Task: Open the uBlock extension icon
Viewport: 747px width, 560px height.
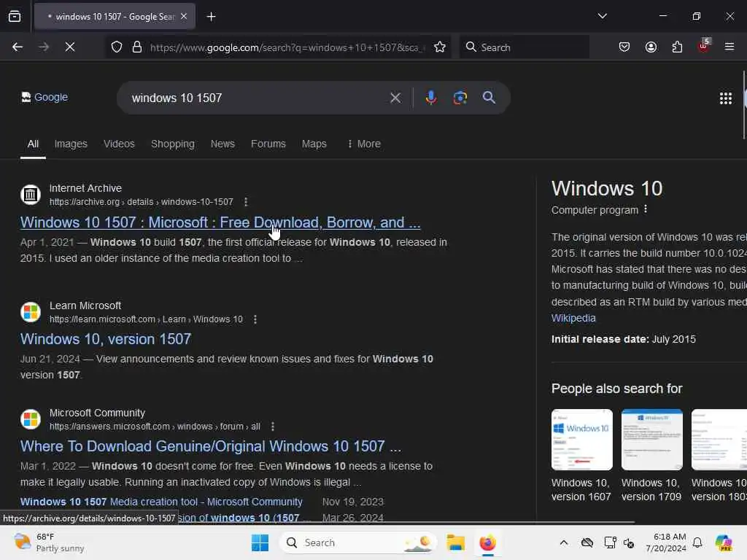Action: (x=704, y=46)
